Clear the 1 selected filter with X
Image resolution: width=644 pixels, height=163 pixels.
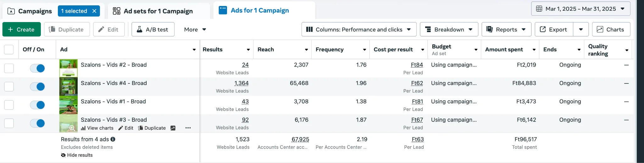pos(94,11)
